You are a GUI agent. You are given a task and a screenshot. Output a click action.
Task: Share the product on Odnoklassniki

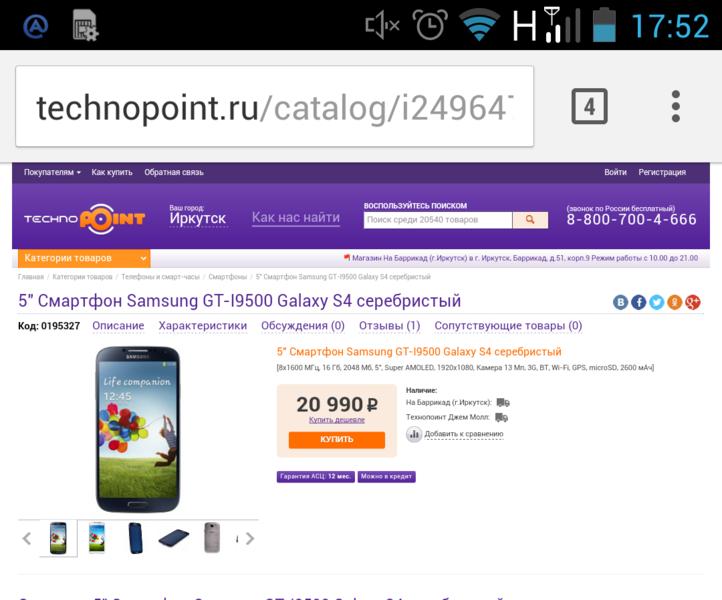(675, 302)
